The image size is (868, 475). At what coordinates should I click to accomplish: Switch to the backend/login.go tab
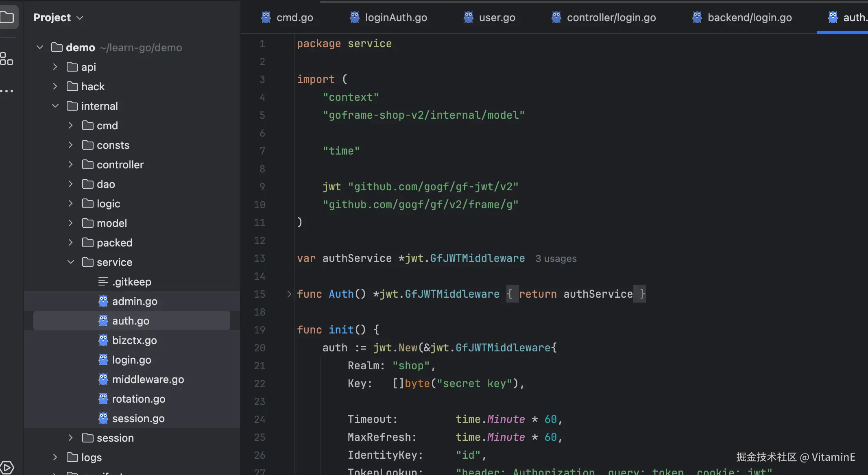point(749,17)
